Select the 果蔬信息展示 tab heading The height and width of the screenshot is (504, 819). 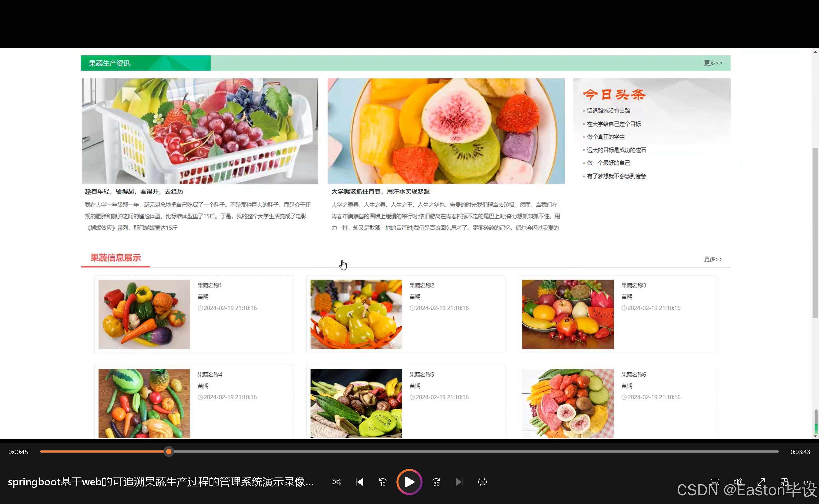coord(115,258)
